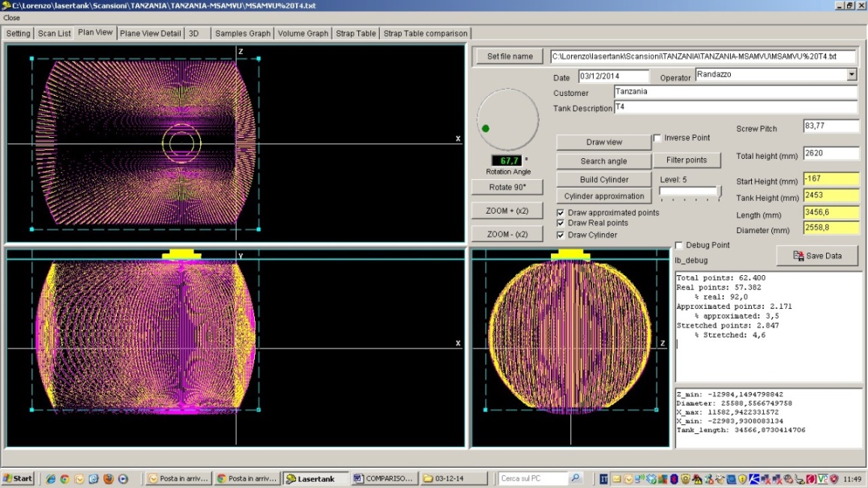Click the email envelope icon in the tray

616,478
